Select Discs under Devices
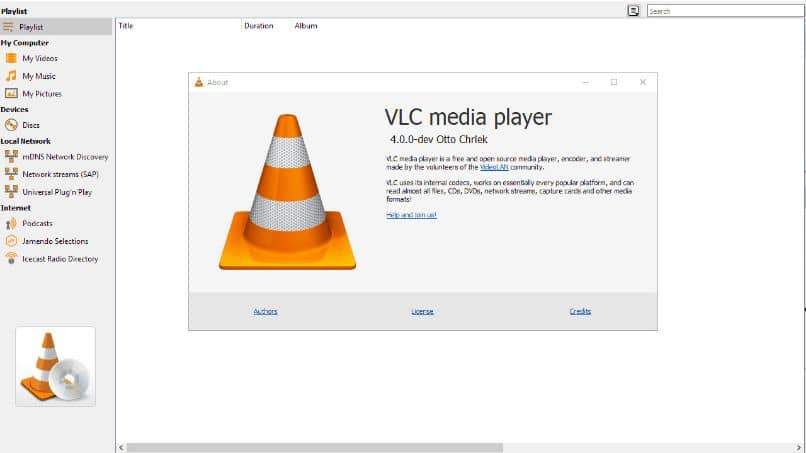Viewport: 806px width, 453px height. click(31, 125)
